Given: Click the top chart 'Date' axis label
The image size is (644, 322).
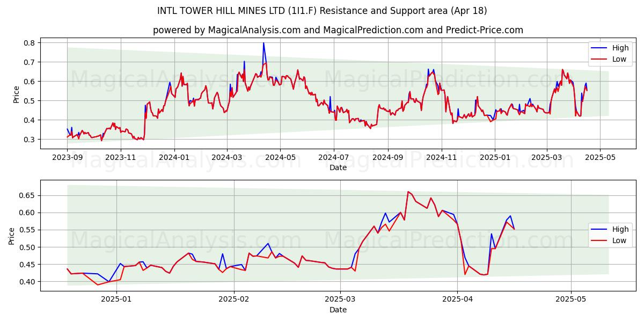Looking at the screenshot, I should [x=338, y=167].
